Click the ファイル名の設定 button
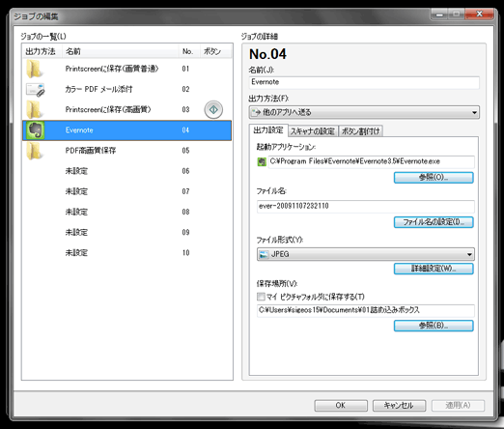 coord(434,222)
